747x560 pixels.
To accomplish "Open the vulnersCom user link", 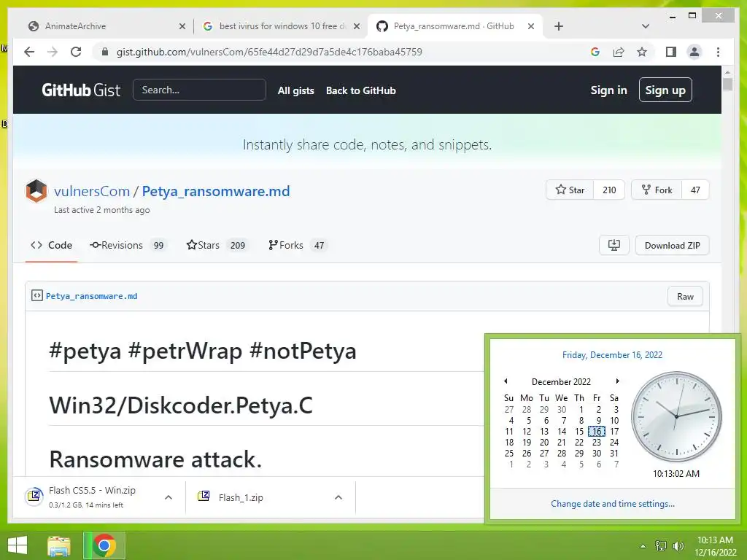I will coord(92,191).
